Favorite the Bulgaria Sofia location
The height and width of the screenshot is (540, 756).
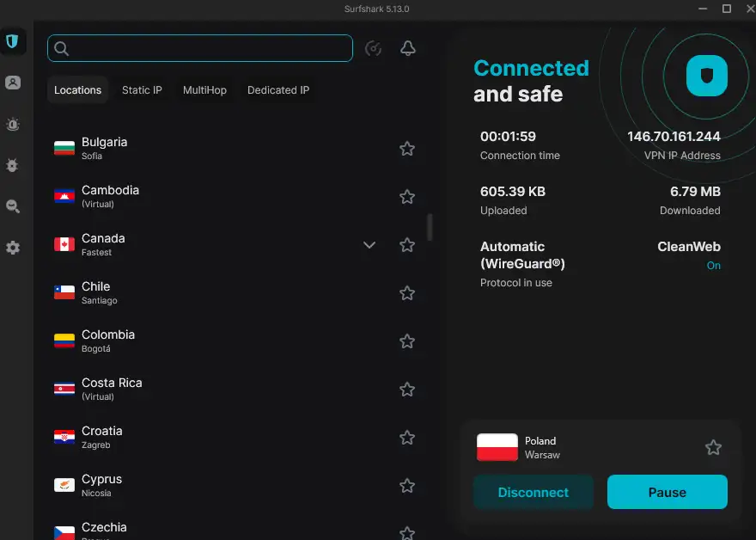pyautogui.click(x=406, y=148)
